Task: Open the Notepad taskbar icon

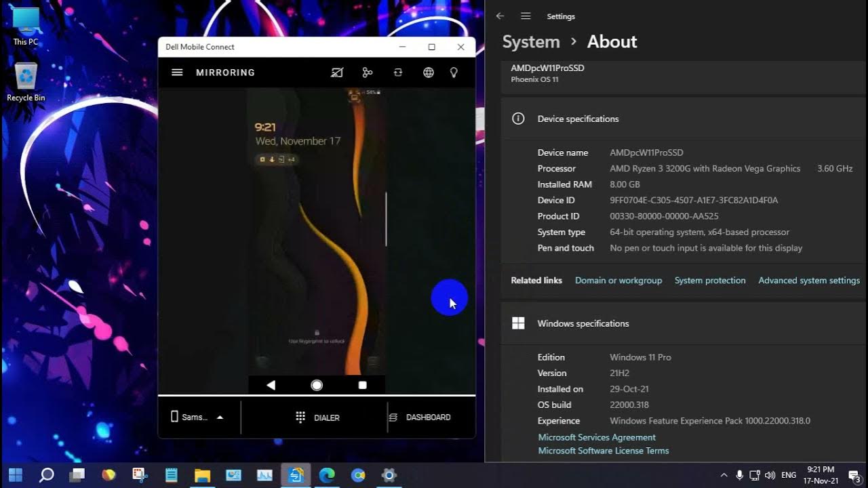Action: coord(171,475)
